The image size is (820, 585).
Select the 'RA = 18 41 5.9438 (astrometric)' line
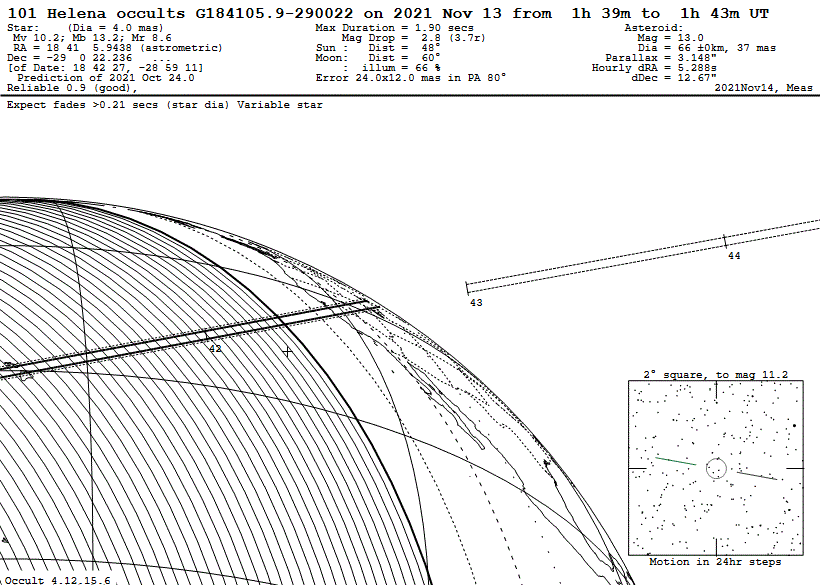118,48
